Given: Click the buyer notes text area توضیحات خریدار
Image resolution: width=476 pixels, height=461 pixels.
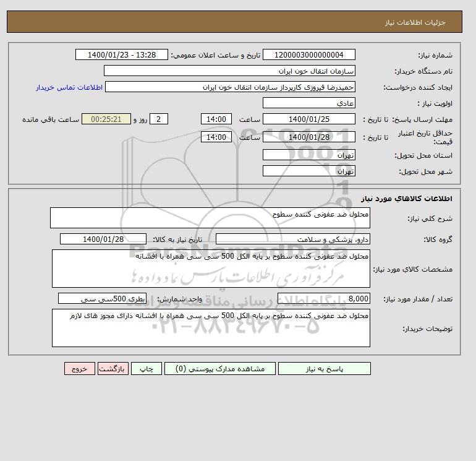Looking at the screenshot, I should point(211,328).
